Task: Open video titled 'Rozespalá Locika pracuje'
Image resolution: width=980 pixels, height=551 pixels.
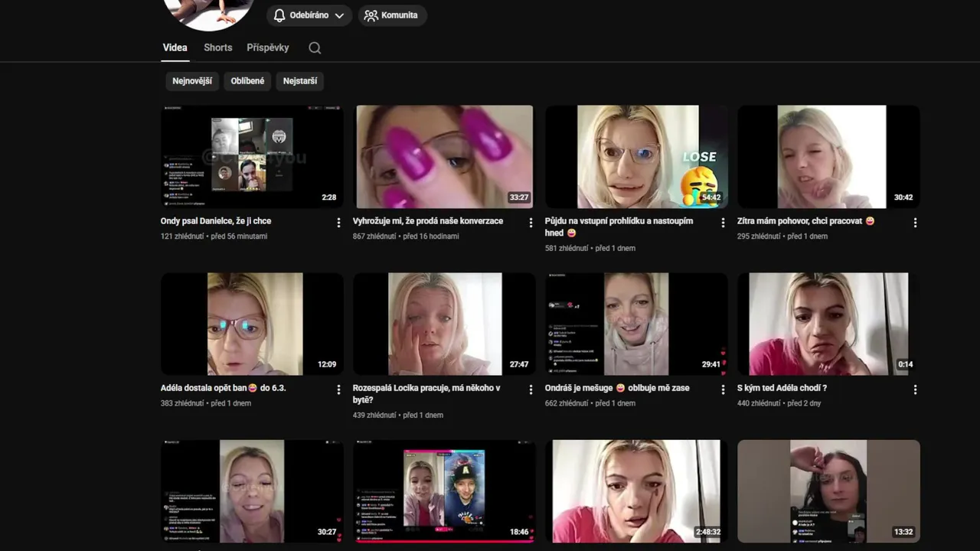Action: (x=426, y=393)
